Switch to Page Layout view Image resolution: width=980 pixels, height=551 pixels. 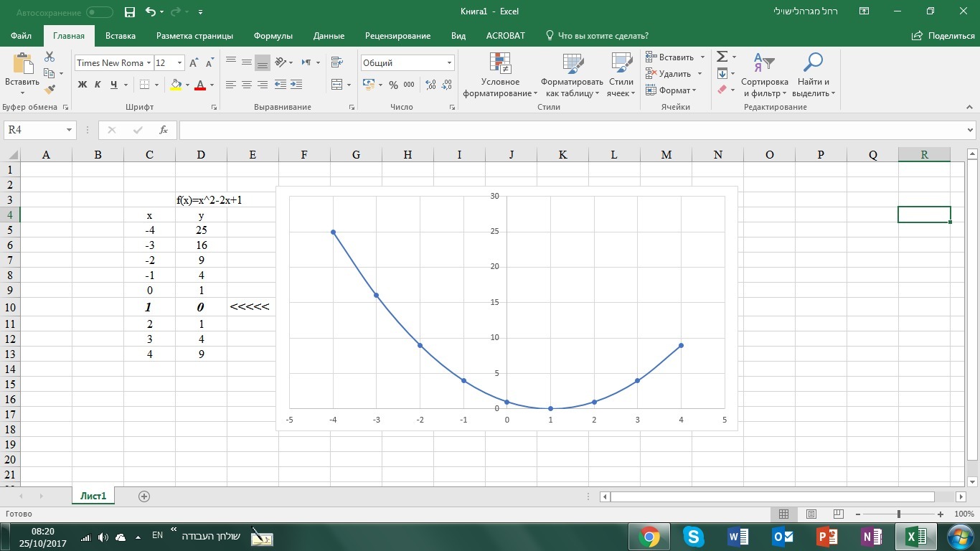click(811, 514)
